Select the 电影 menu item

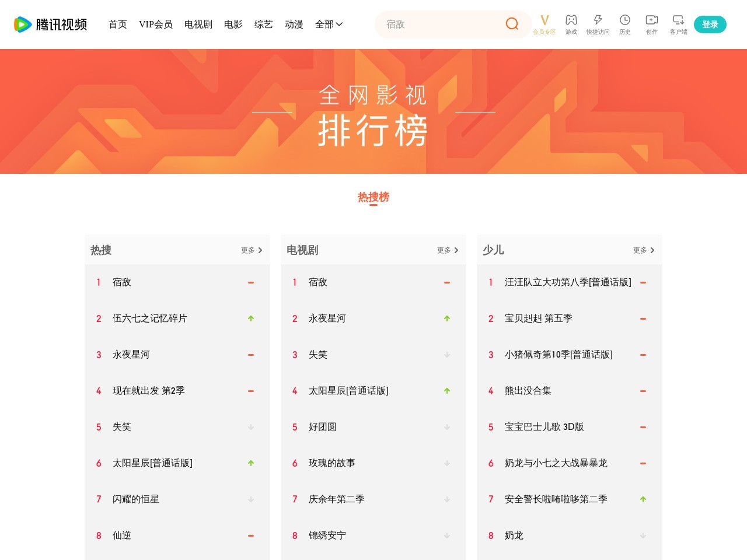click(233, 24)
